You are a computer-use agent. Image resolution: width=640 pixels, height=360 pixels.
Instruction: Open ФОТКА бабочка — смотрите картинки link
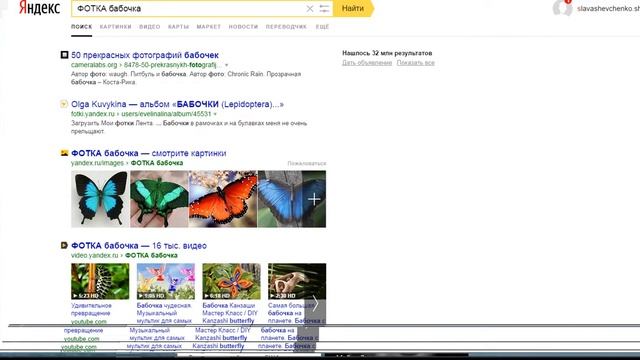[x=149, y=153]
